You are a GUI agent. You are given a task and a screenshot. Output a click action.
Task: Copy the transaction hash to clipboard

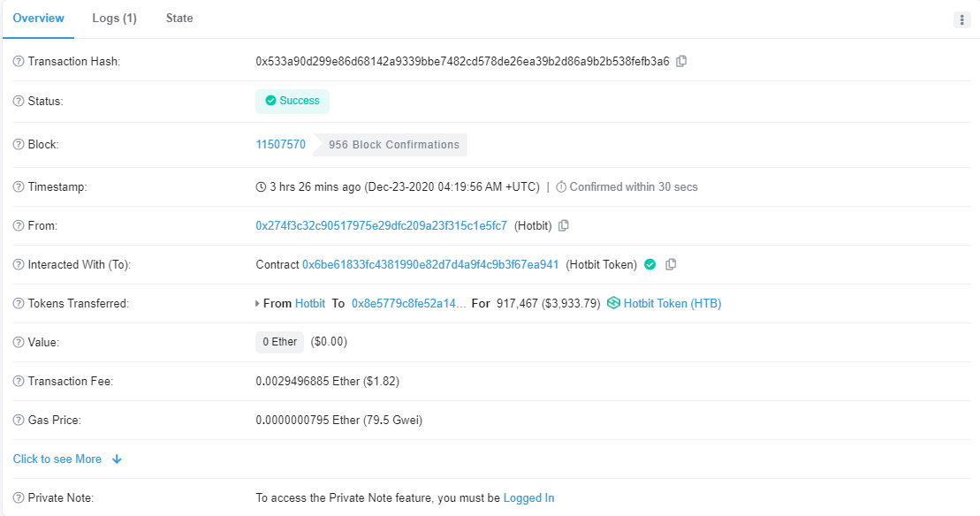(681, 62)
